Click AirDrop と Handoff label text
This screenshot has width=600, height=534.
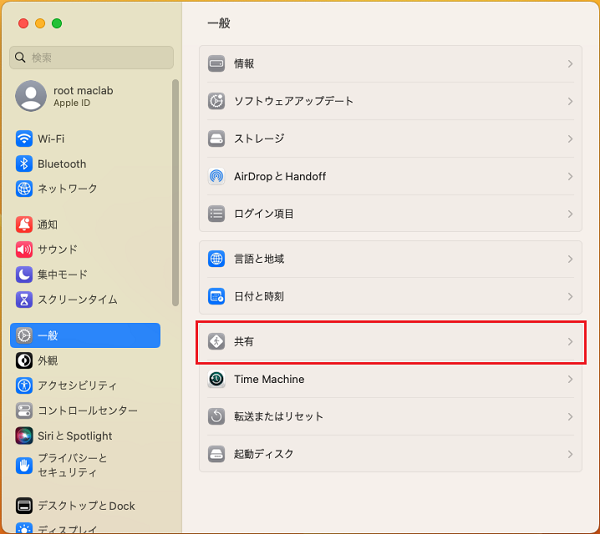point(280,176)
